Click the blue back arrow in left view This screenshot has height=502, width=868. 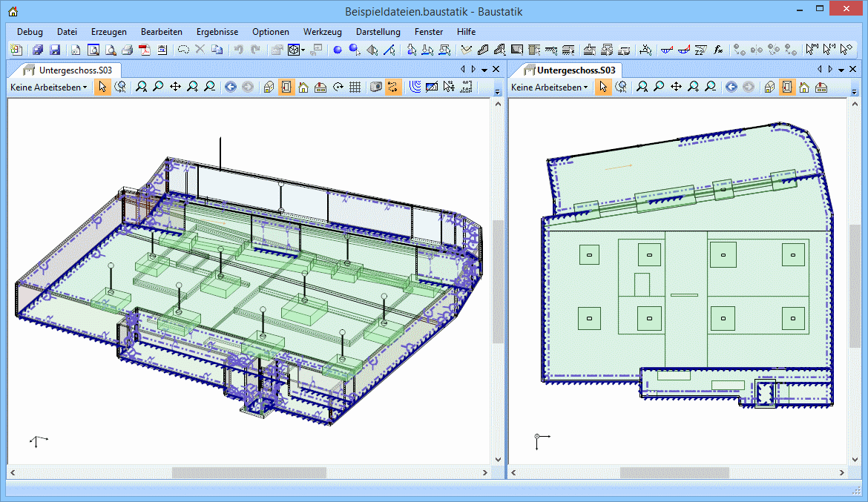(x=230, y=87)
